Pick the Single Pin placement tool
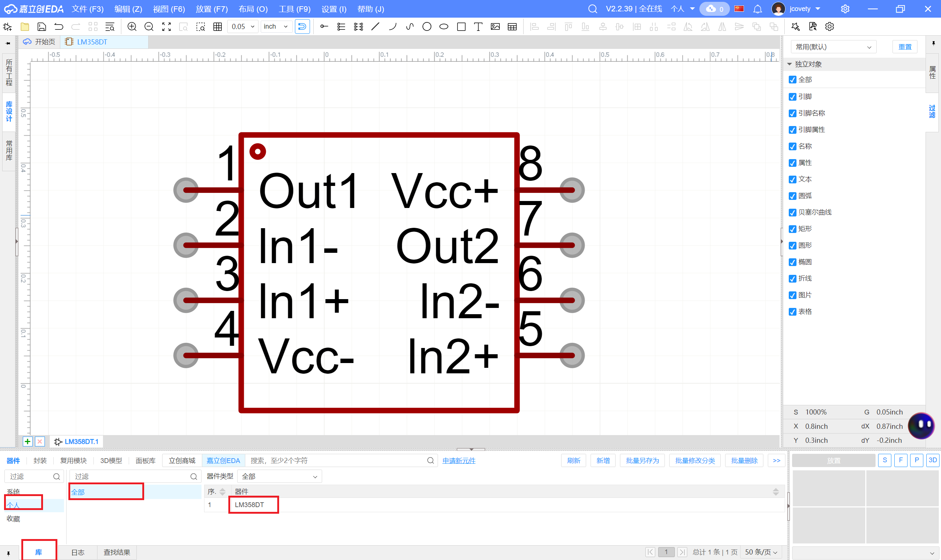 [x=324, y=26]
